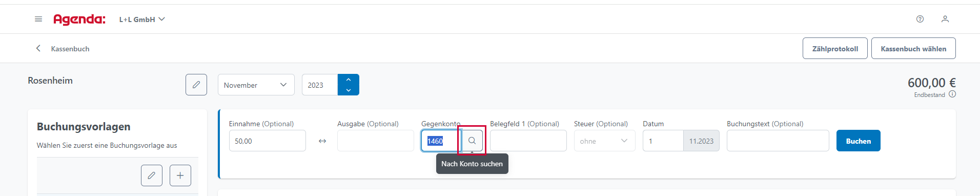Search for account with magnifier icon

472,141
